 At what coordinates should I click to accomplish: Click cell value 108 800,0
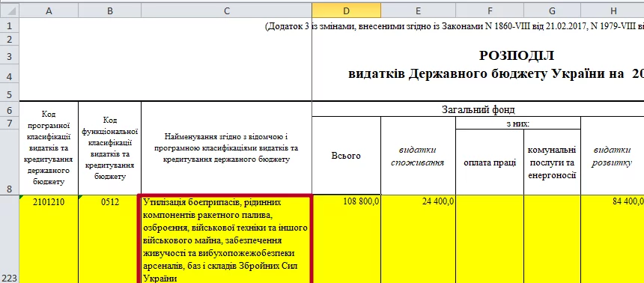point(346,239)
